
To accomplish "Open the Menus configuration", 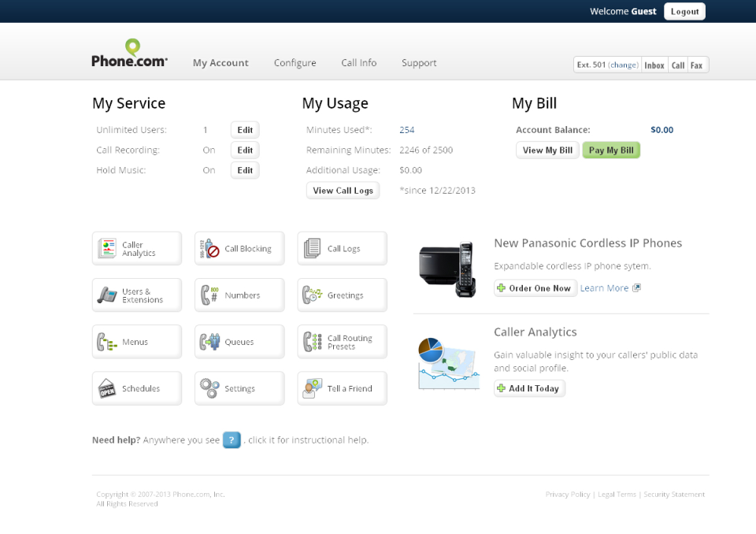I will point(136,341).
